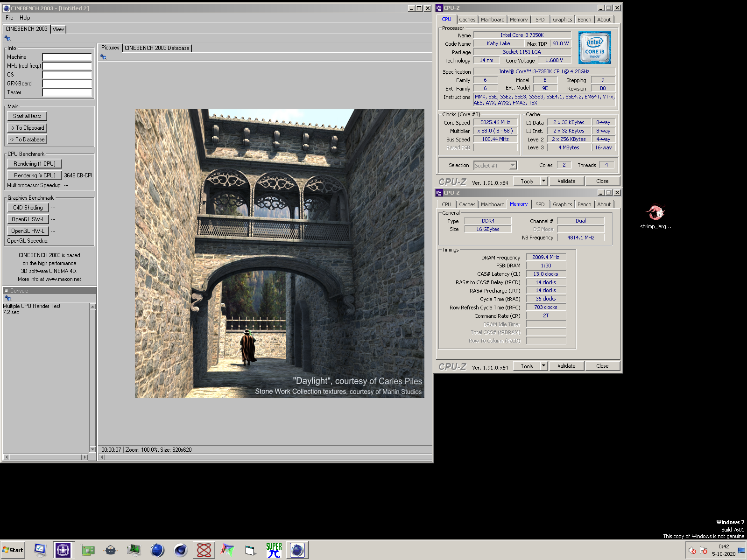Click the Tools button in the lower CPU-Z window
The height and width of the screenshot is (560, 747).
click(x=527, y=366)
